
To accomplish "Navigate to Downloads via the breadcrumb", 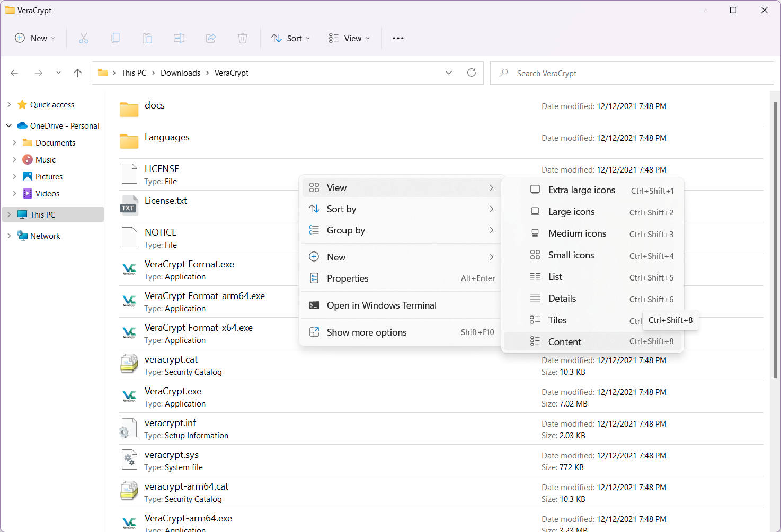I will [180, 73].
